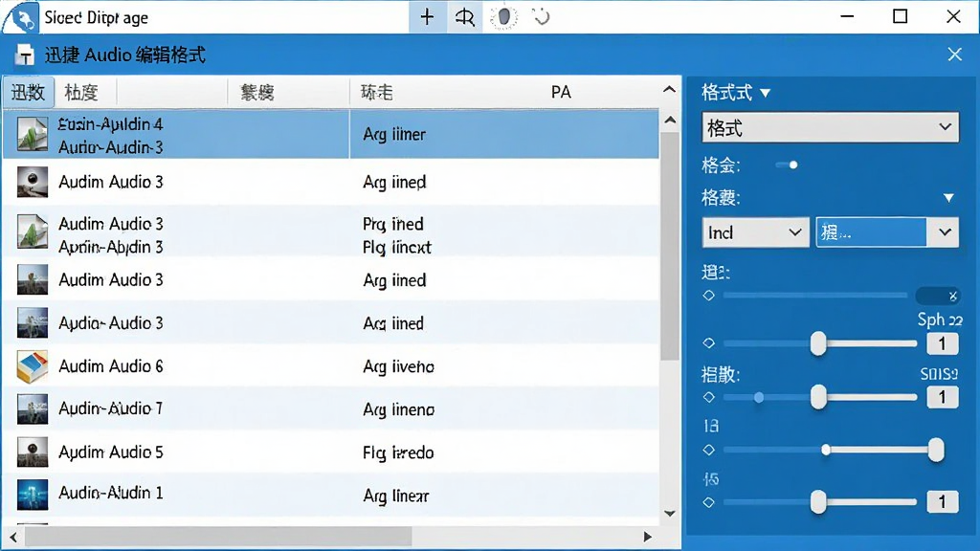
Task: Expand the 格式式 heading dropdown triangle
Action: 765,94
